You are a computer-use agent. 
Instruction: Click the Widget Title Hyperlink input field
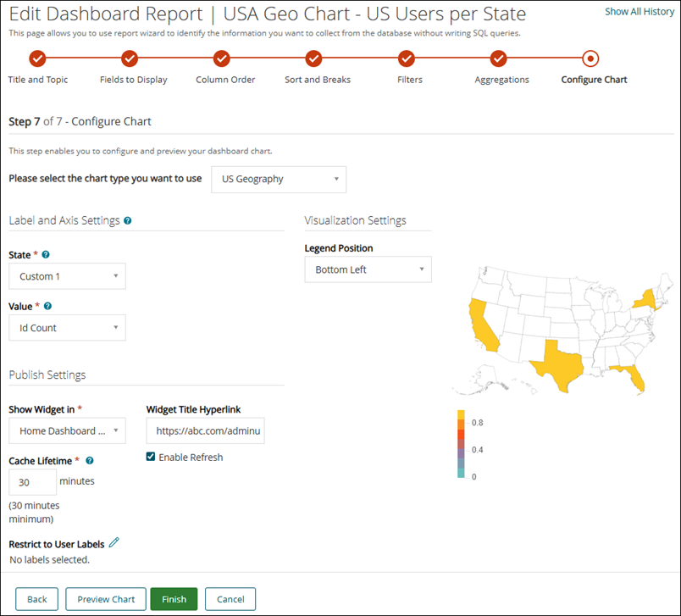205,430
